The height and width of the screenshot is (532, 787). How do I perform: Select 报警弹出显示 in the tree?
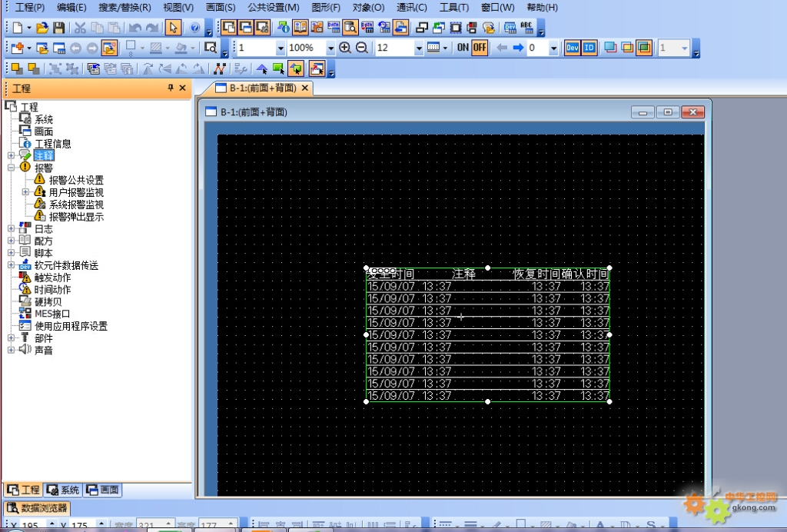(76, 217)
